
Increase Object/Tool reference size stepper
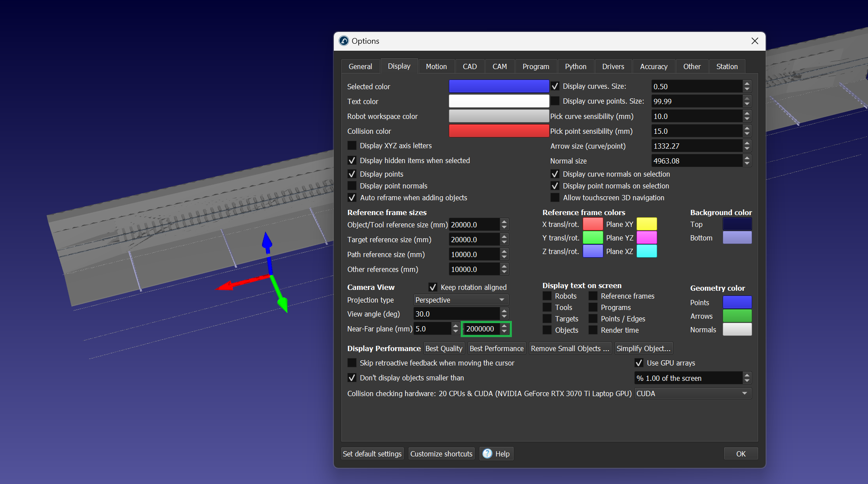pos(504,222)
